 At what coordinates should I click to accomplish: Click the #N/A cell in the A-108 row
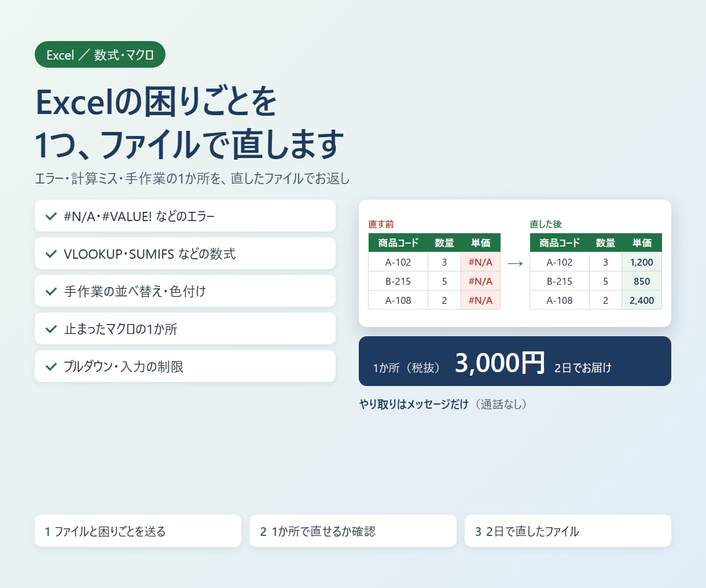[x=480, y=300]
